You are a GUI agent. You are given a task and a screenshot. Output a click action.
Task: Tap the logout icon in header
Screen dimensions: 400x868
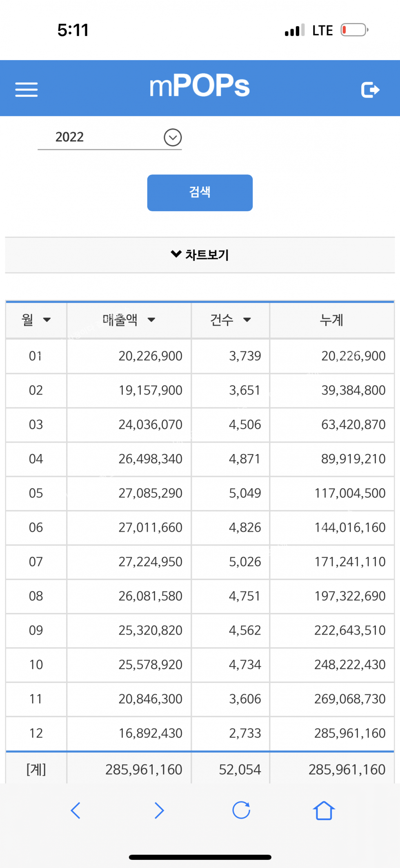click(x=370, y=89)
